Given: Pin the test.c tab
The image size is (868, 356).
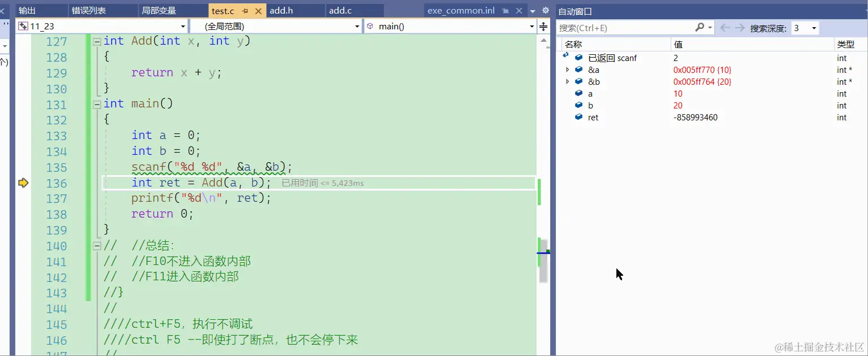Looking at the screenshot, I should coord(246,11).
